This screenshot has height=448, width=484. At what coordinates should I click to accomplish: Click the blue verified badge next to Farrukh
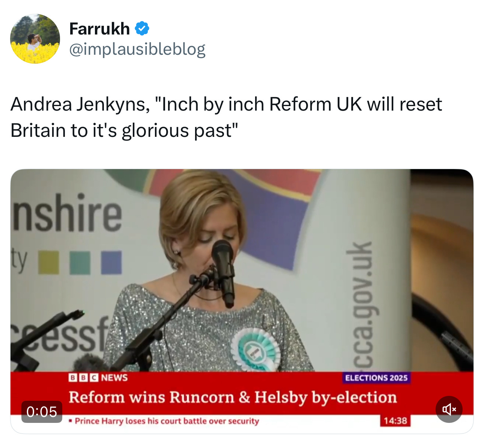(142, 28)
